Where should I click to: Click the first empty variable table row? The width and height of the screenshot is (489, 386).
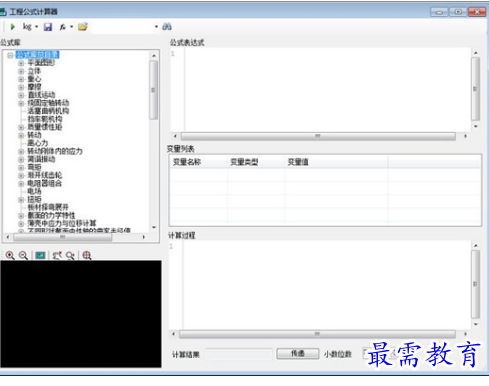325,175
